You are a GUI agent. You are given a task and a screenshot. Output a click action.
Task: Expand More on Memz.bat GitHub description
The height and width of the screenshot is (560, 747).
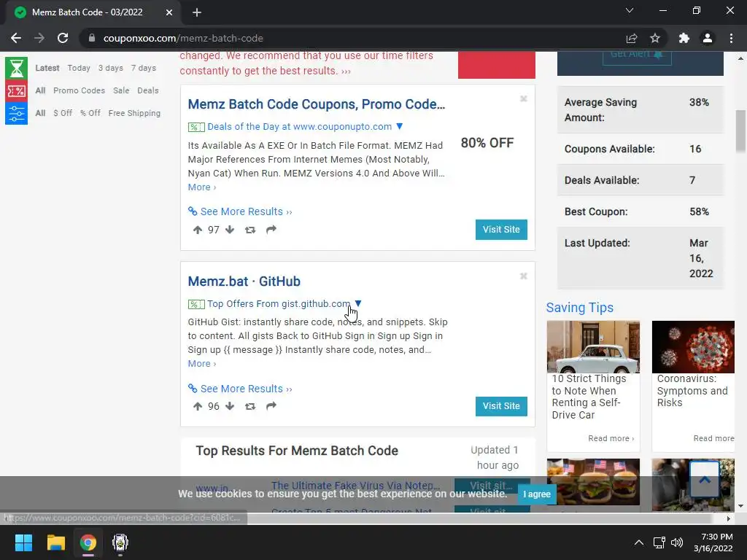(x=202, y=364)
